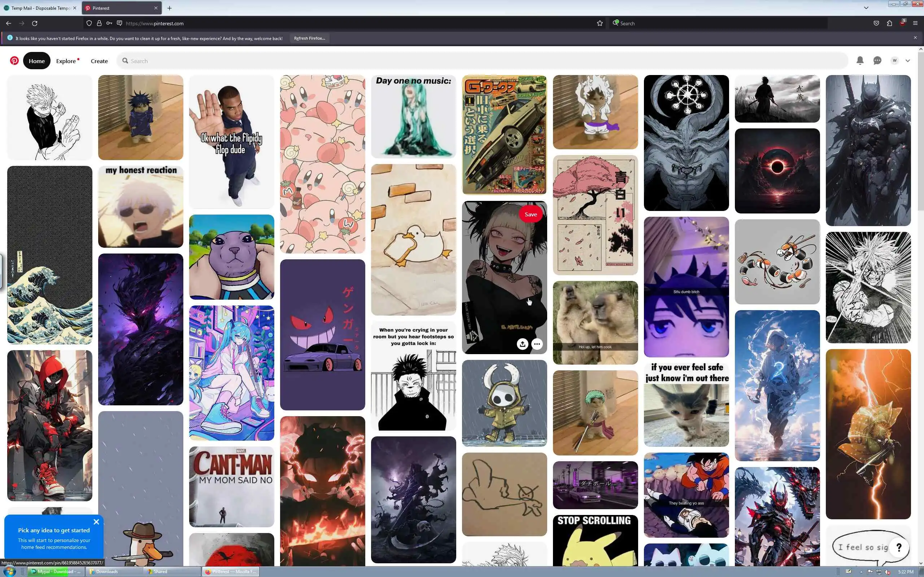Save the hovered anime girl pin
Viewport: 924px width, 577px height.
pos(530,215)
